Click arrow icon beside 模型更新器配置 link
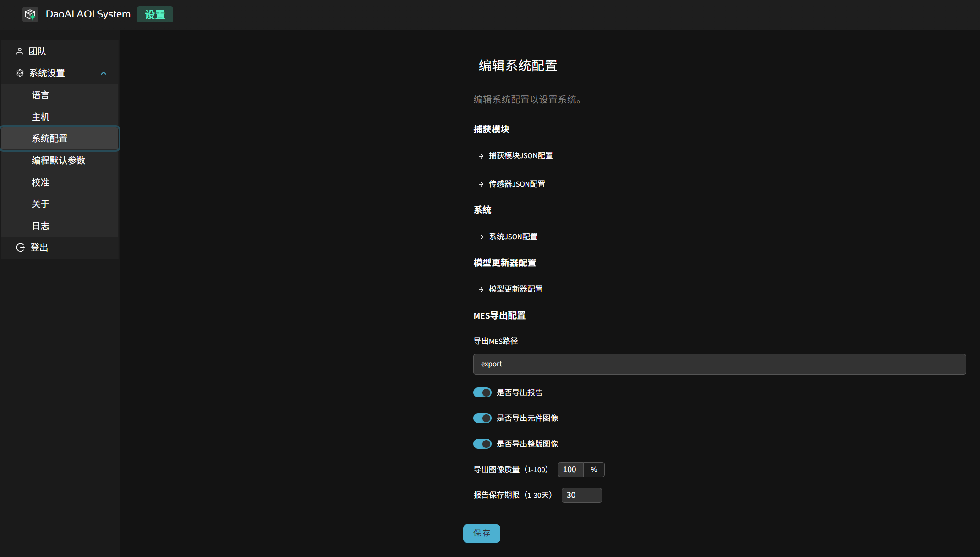Image resolution: width=980 pixels, height=557 pixels. click(x=481, y=289)
